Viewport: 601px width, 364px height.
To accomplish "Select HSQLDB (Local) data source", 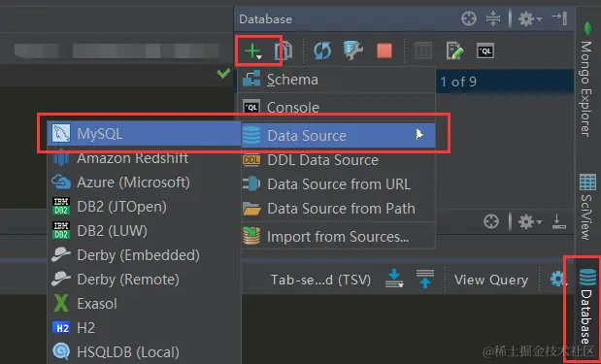I will click(x=144, y=351).
